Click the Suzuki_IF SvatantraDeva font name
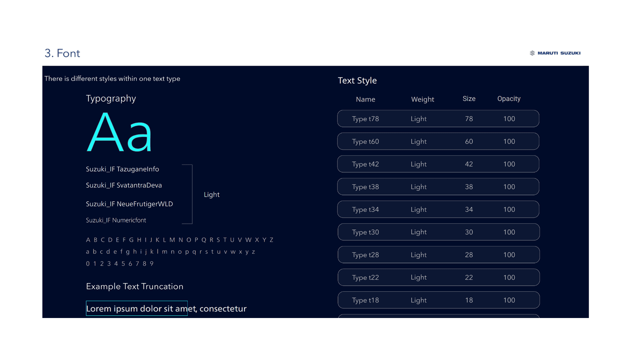This screenshot has height=364, width=631. pos(124,185)
